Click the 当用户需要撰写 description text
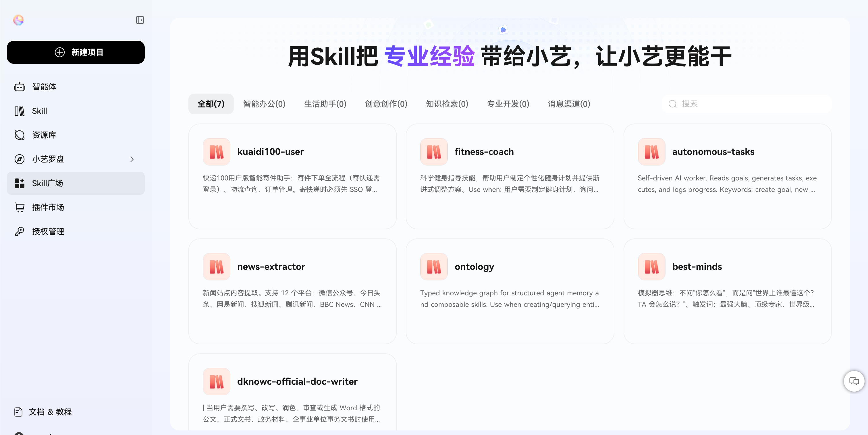 pyautogui.click(x=292, y=413)
